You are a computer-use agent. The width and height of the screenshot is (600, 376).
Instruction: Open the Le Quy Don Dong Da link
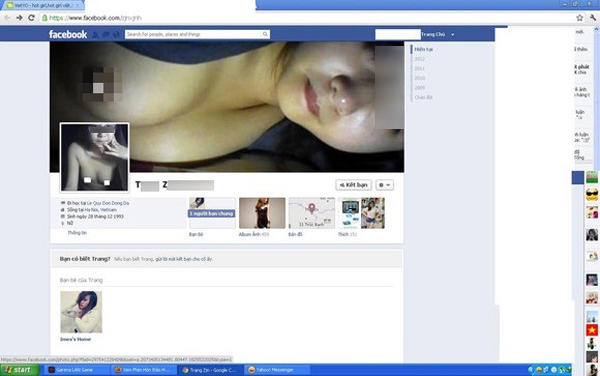[108, 203]
